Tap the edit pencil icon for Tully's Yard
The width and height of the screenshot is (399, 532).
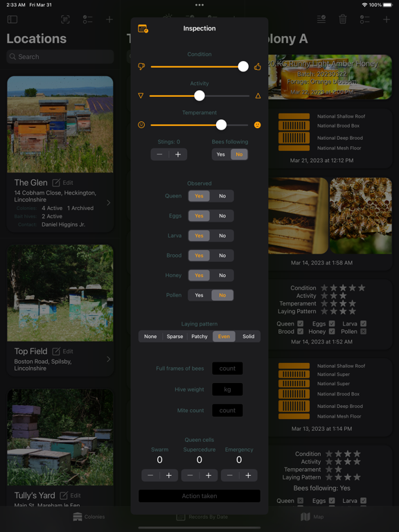64,496
